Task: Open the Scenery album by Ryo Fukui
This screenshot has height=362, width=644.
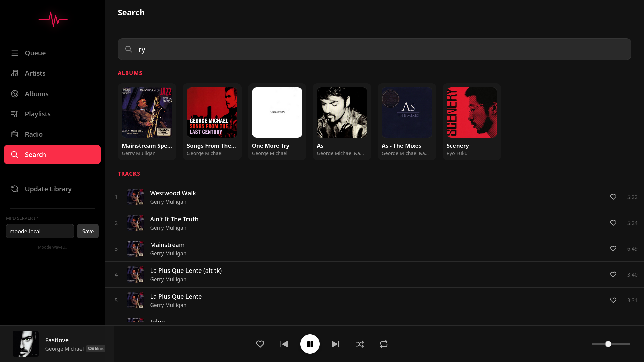Action: click(472, 121)
